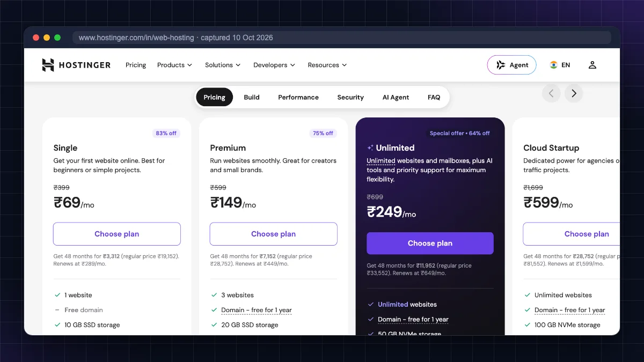Click the Premium plan title
644x362 pixels.
click(x=228, y=148)
